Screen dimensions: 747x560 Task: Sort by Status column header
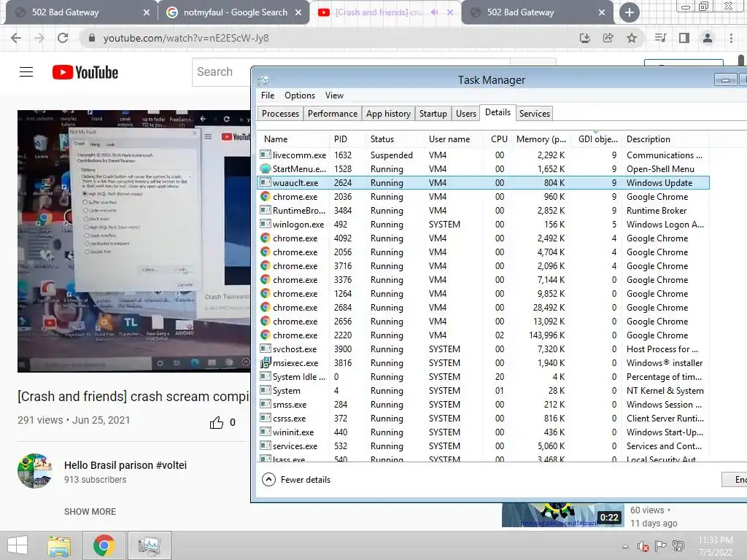(x=394, y=139)
